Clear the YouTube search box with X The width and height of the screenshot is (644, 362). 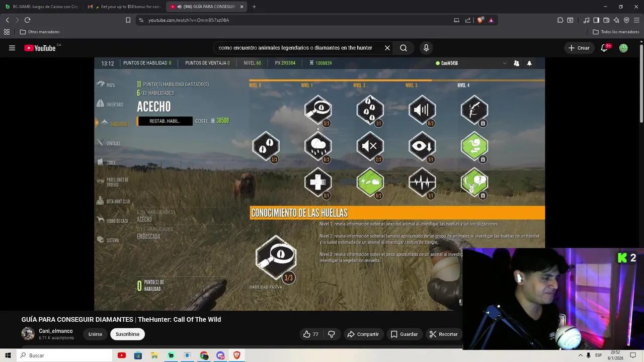click(387, 48)
